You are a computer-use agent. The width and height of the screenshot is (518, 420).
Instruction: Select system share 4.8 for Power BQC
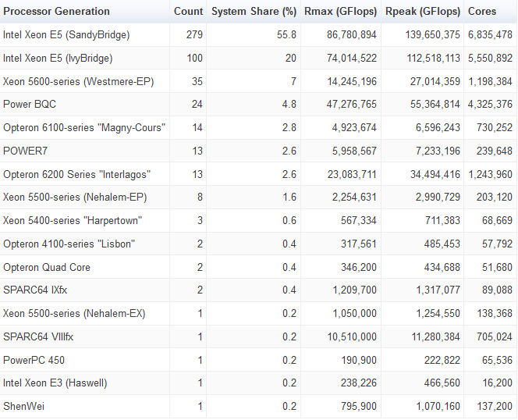tap(289, 104)
